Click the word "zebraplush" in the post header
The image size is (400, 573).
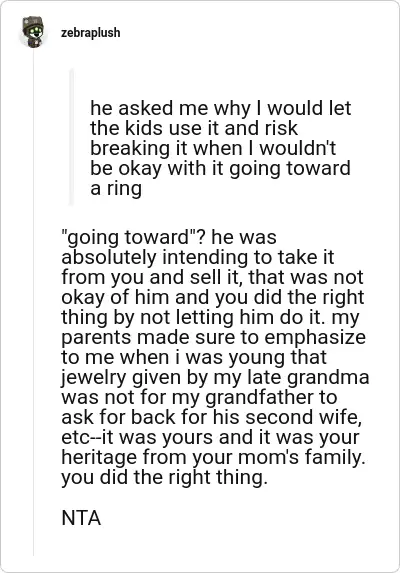[91, 33]
